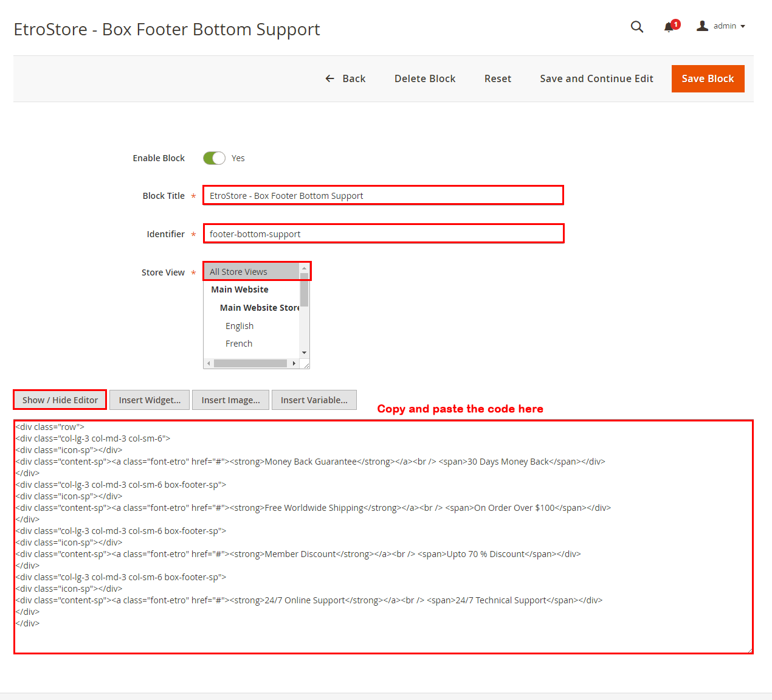Click the Identifier input field

[x=383, y=234]
